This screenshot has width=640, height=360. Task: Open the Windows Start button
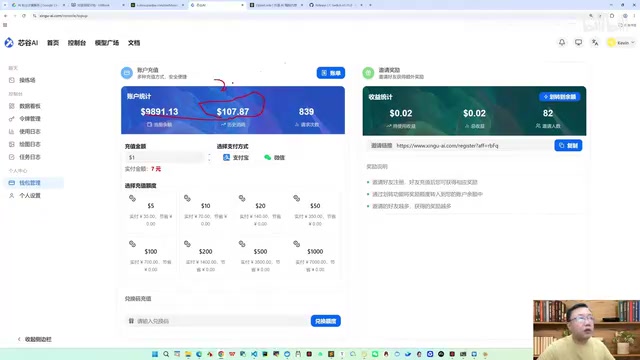tap(155, 354)
